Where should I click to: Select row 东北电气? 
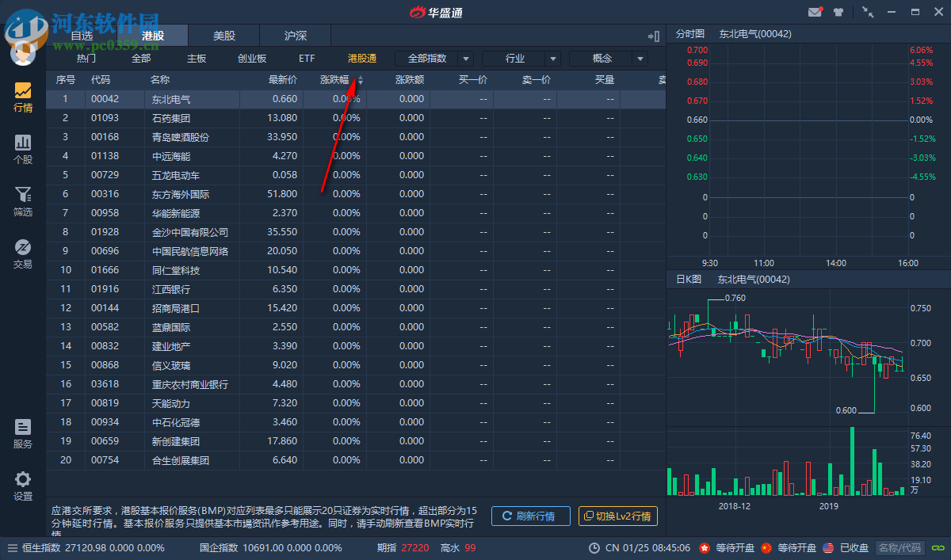[x=356, y=99]
